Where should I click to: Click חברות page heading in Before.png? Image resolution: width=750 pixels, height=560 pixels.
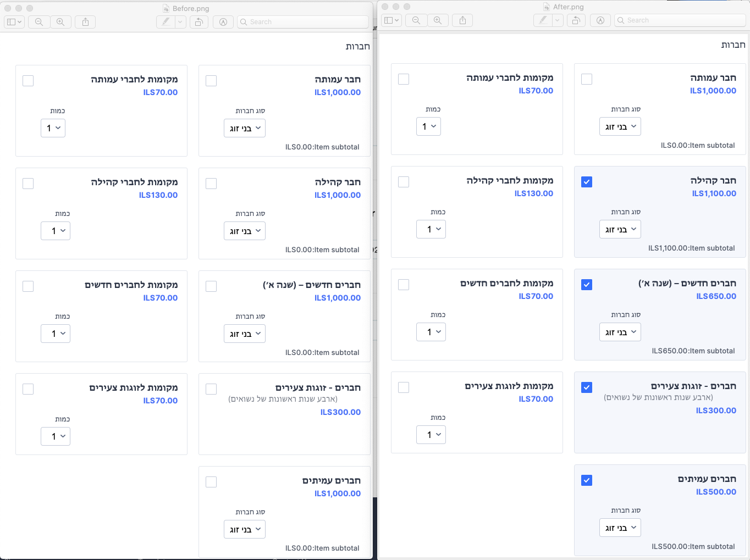coord(358,47)
